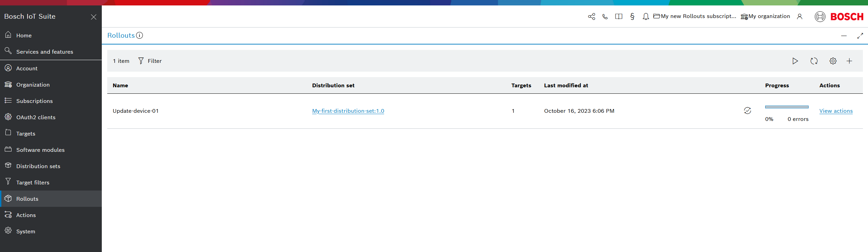This screenshot has height=252, width=868.
Task: Open My-first-distribution-set:1.0 link
Action: [x=348, y=111]
